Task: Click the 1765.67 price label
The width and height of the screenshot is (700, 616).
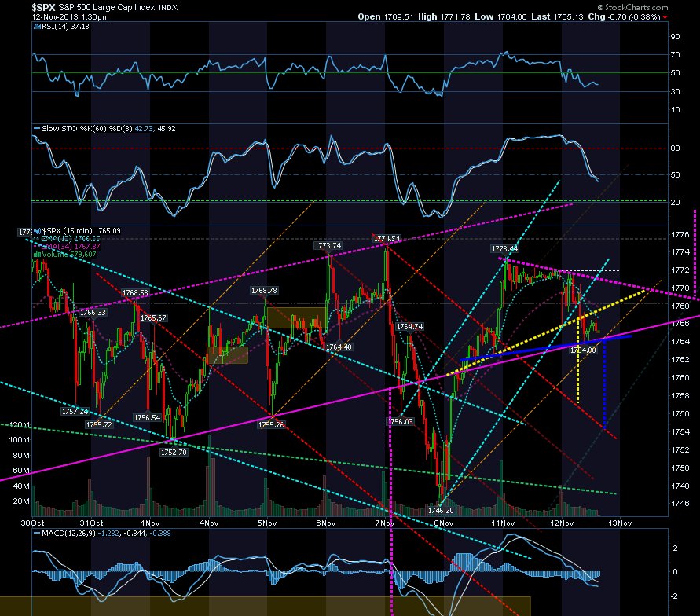Action: point(153,317)
